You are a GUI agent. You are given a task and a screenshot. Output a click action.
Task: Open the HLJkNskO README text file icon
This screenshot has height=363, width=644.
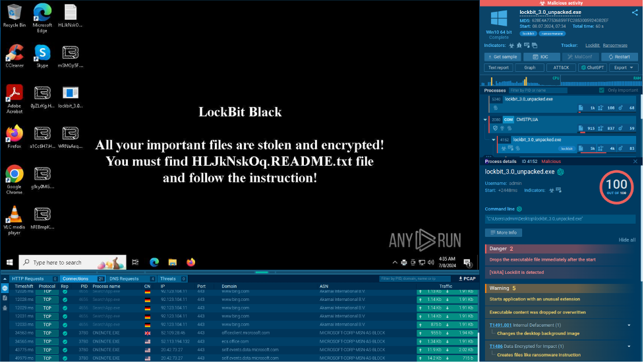click(x=71, y=16)
